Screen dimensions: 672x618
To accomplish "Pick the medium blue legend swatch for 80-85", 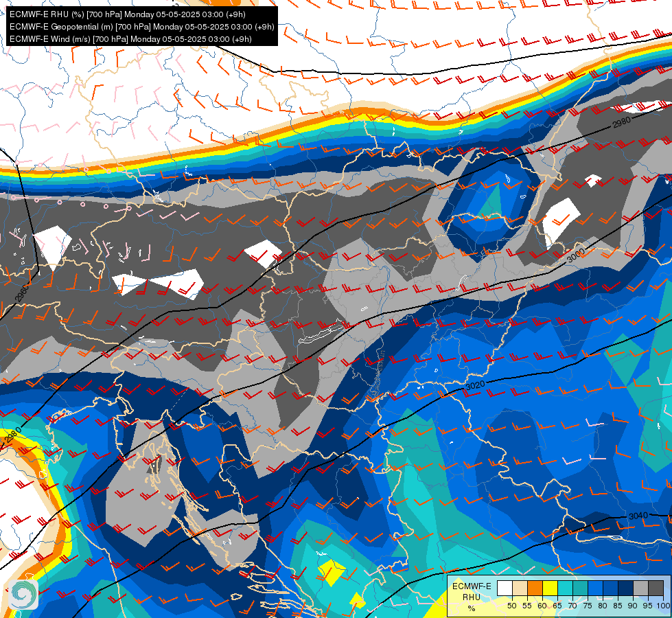I will (x=611, y=588).
